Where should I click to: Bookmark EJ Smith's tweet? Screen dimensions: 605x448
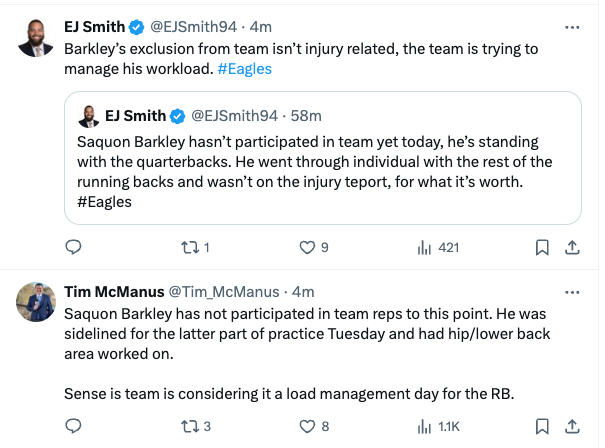pyautogui.click(x=541, y=247)
